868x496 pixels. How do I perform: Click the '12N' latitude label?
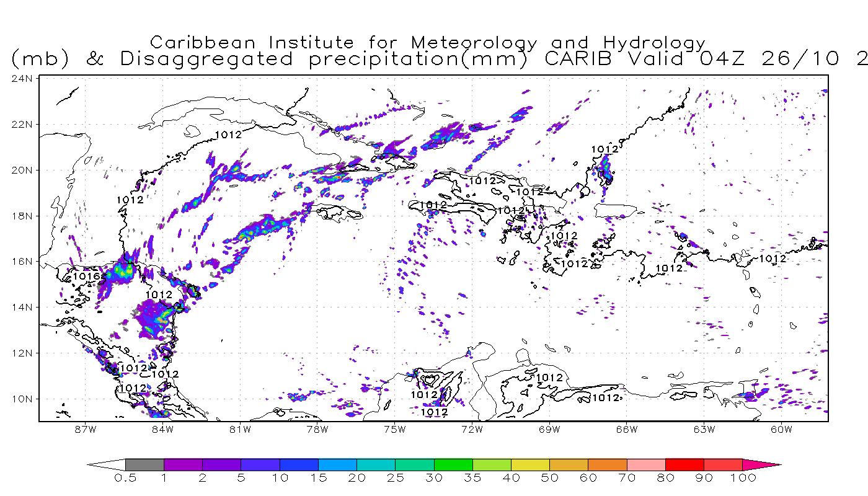(21, 353)
